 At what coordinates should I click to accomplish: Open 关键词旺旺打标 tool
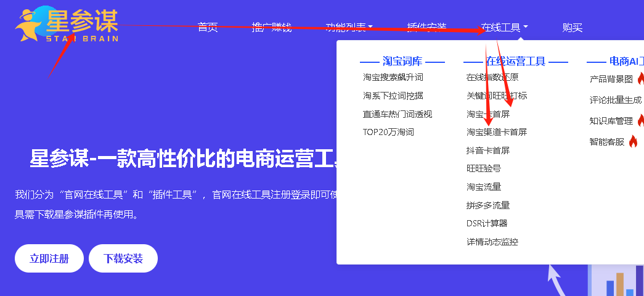[497, 96]
